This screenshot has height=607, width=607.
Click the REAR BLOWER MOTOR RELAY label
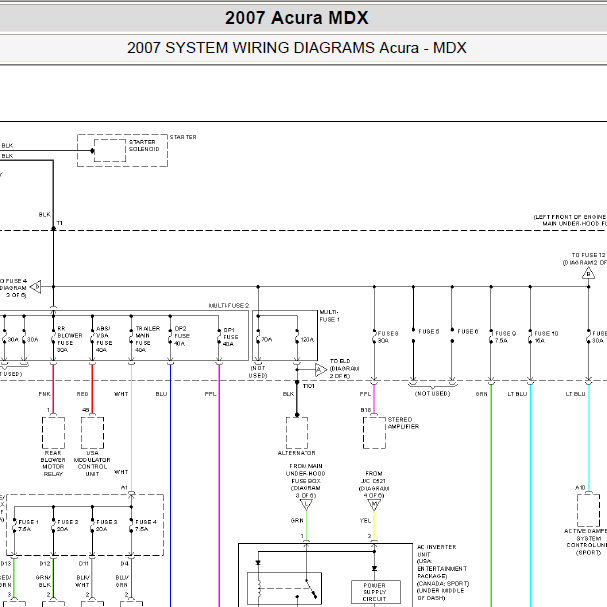click(53, 463)
